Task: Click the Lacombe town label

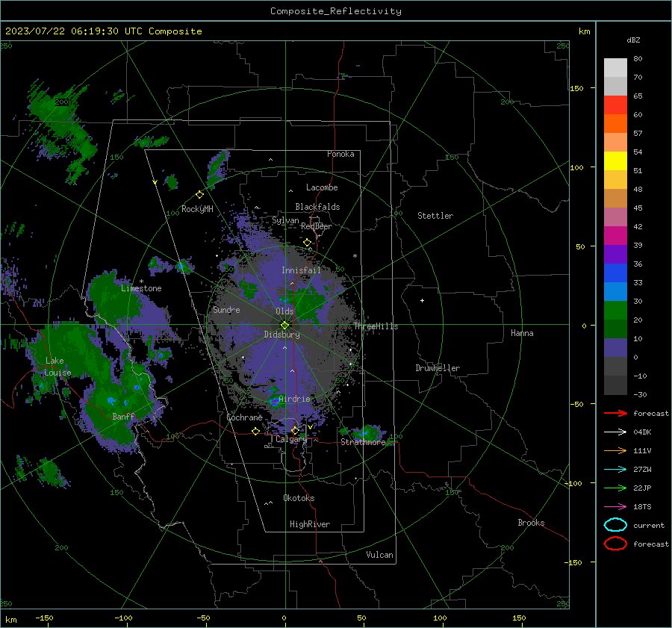Action: point(322,187)
